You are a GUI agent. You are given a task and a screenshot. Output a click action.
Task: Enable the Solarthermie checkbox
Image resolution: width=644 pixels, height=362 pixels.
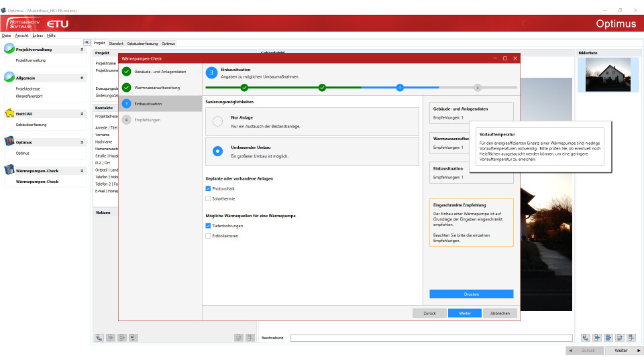click(209, 198)
